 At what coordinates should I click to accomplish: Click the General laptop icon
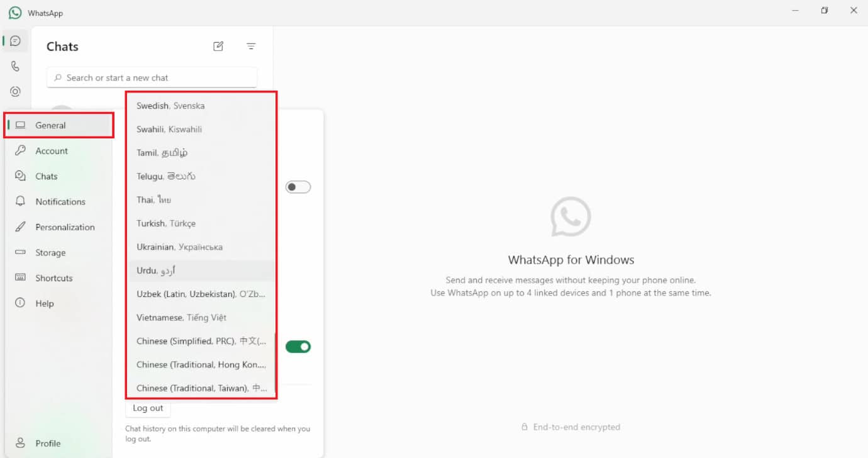pyautogui.click(x=20, y=125)
